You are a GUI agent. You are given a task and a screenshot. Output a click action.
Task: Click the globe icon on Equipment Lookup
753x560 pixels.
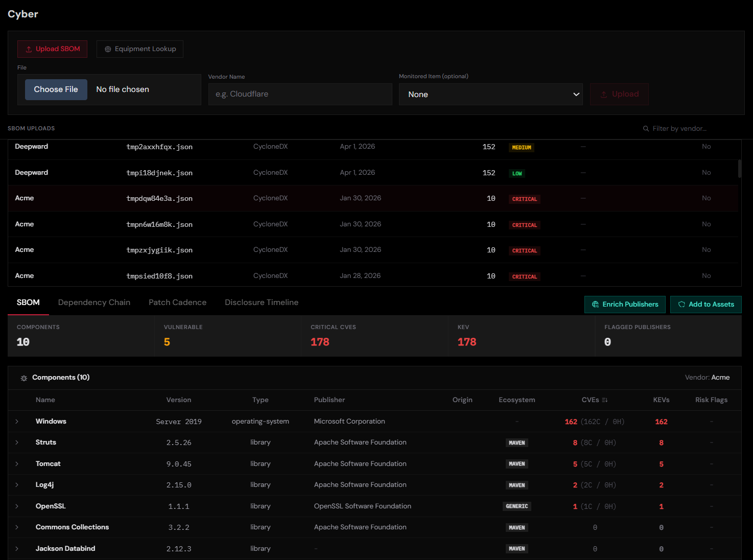(108, 49)
